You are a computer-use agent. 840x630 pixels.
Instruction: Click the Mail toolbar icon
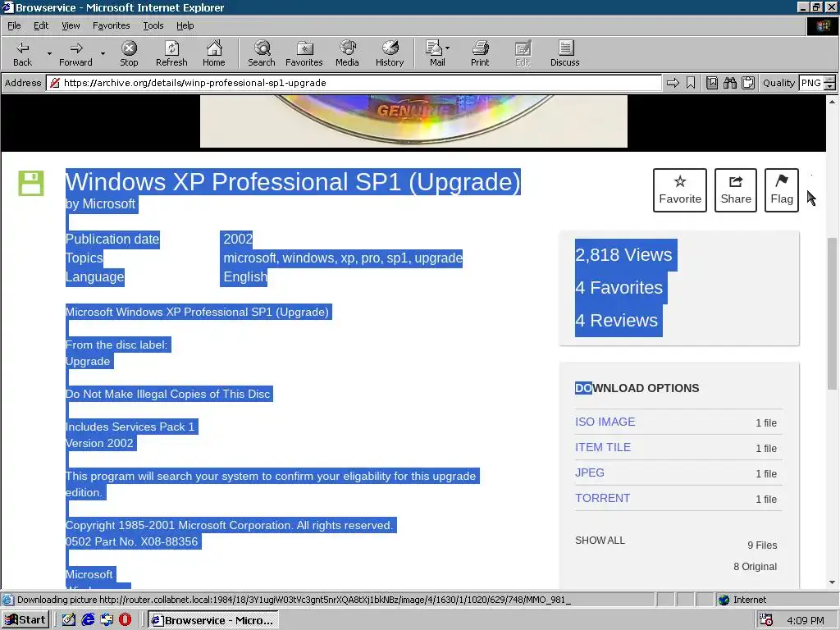tap(436, 53)
